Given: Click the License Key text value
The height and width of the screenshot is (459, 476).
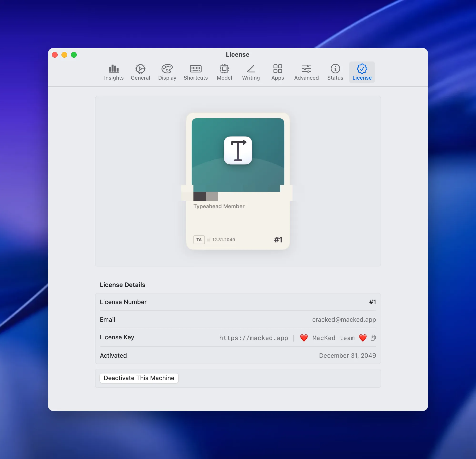Looking at the screenshot, I should [293, 338].
